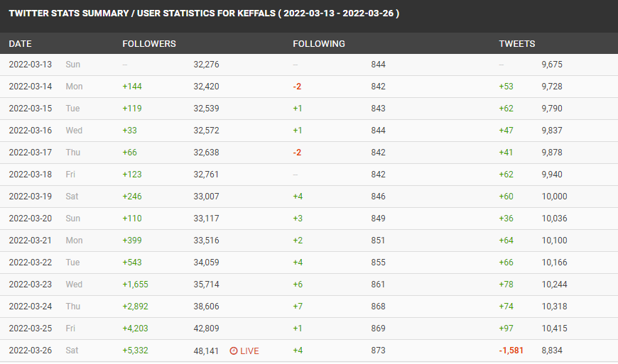Click the 10,000 tweets total
This screenshot has width=618, height=364.
[554, 197]
